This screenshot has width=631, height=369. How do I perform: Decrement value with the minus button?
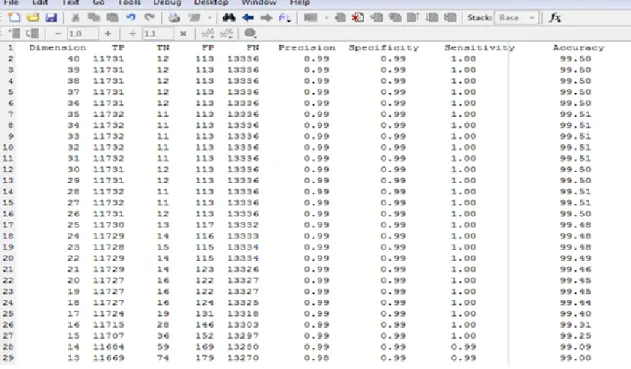[58, 33]
